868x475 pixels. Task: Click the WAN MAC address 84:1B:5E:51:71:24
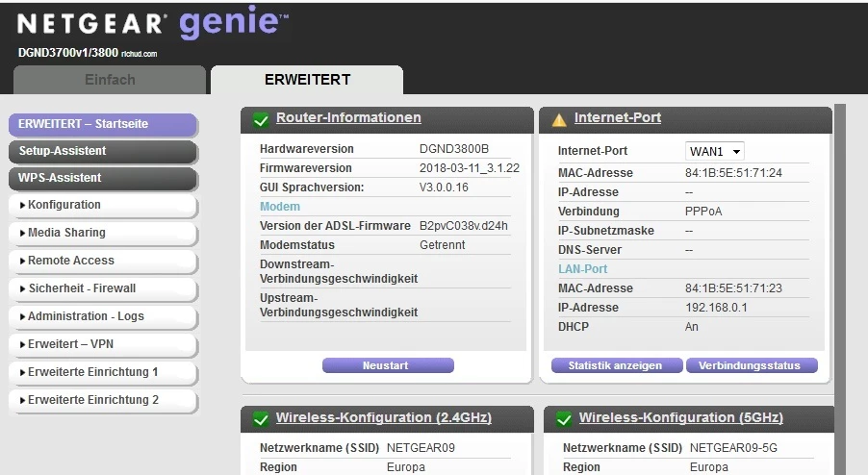(733, 173)
